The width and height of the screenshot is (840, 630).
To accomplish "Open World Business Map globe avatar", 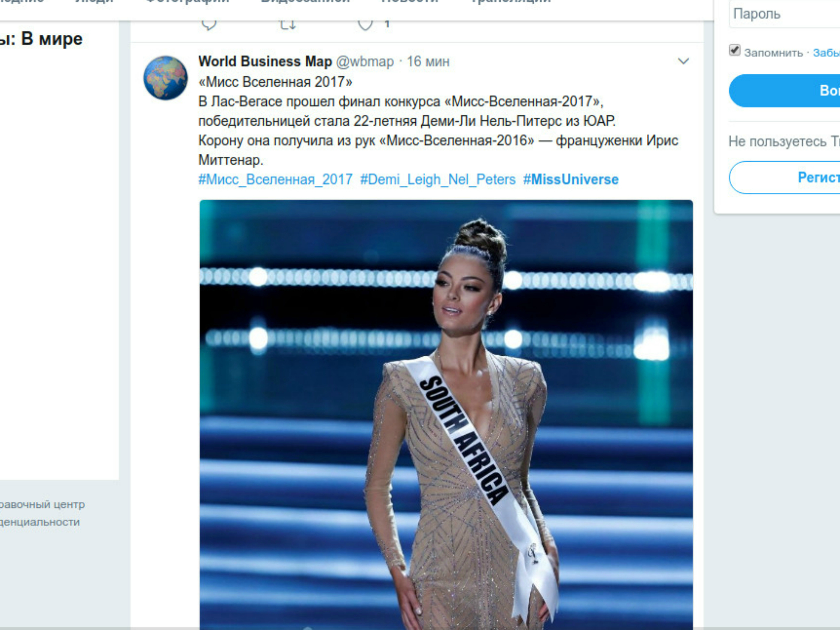I will 165,78.
